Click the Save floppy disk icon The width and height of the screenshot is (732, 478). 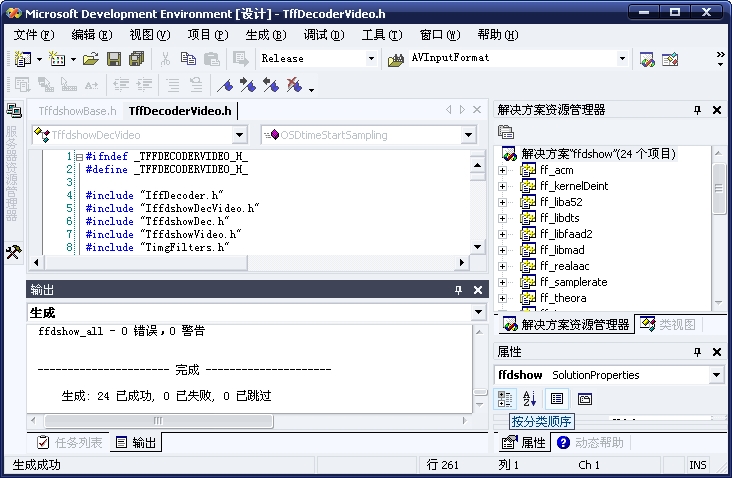(114, 59)
